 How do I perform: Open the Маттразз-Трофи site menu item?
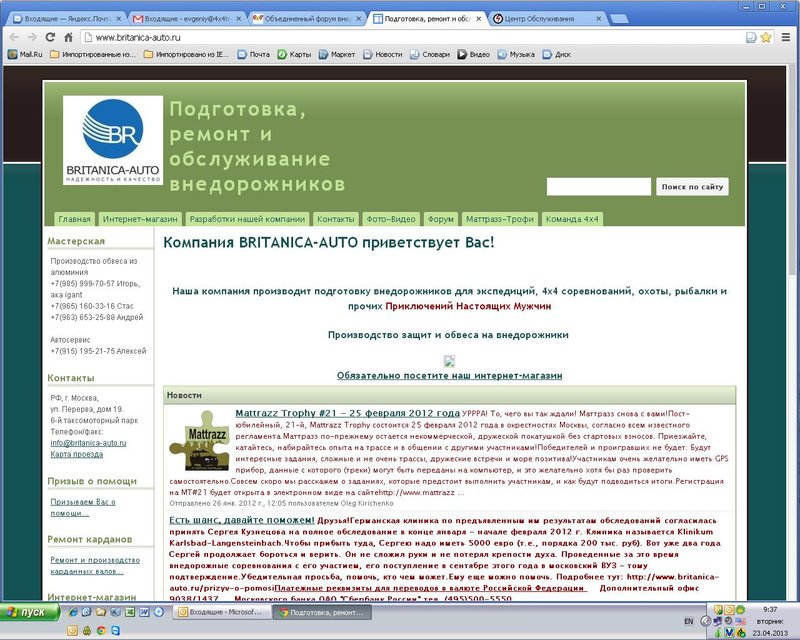click(500, 219)
